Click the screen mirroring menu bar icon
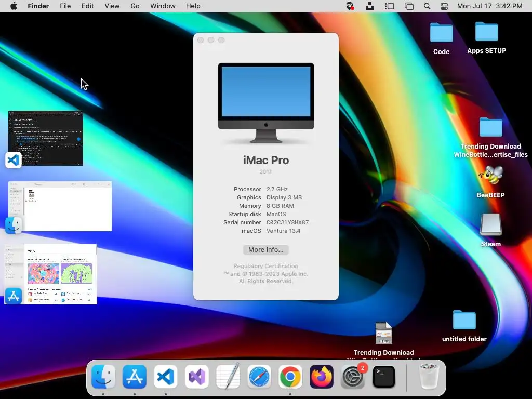 tap(409, 6)
